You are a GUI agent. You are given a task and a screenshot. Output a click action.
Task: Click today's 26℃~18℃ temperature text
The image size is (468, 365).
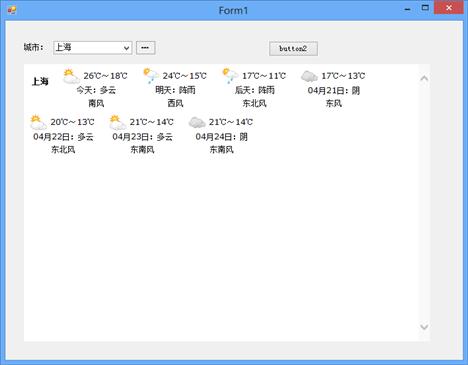pos(105,76)
